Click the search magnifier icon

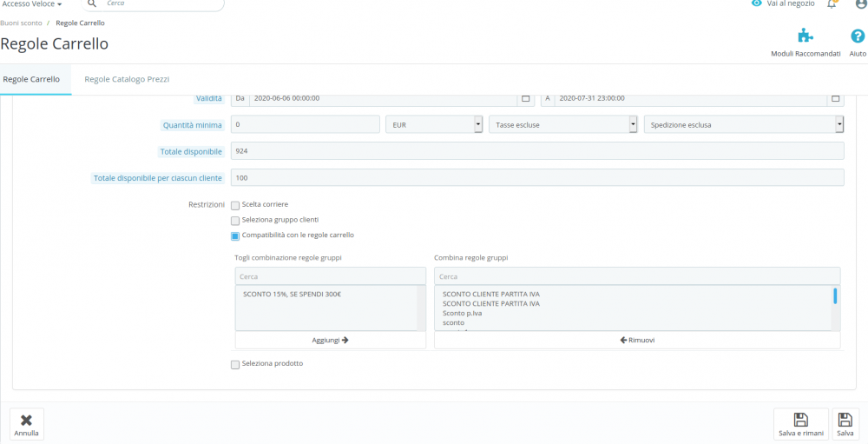(x=93, y=3)
